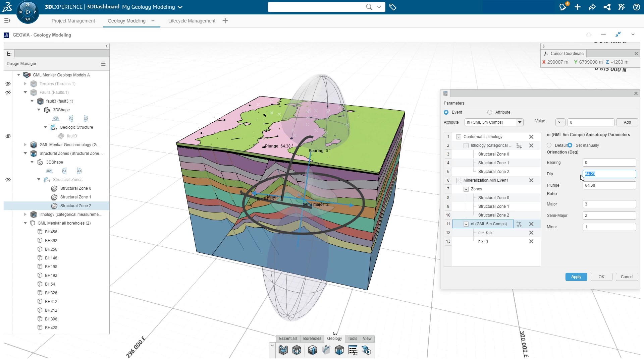Screen dimensions: 644x362
Task: Click the terrain surface model icon
Action: tap(283, 351)
